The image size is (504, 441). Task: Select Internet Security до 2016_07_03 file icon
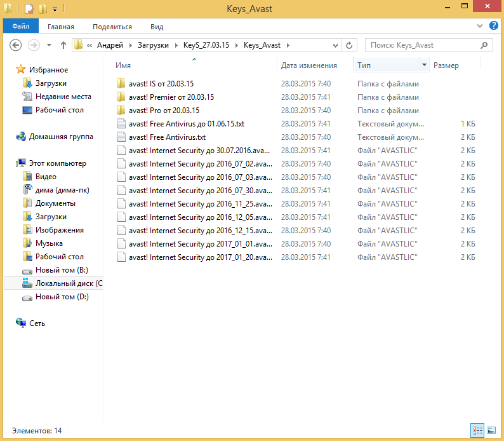pyautogui.click(x=121, y=177)
